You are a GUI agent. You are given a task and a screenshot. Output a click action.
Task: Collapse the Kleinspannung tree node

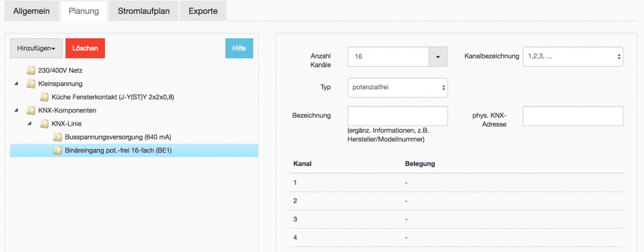(16, 84)
